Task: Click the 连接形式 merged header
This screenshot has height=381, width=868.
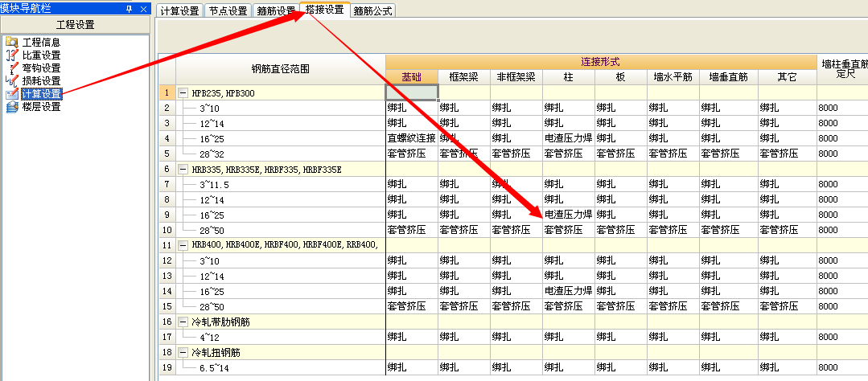Action: [x=601, y=62]
